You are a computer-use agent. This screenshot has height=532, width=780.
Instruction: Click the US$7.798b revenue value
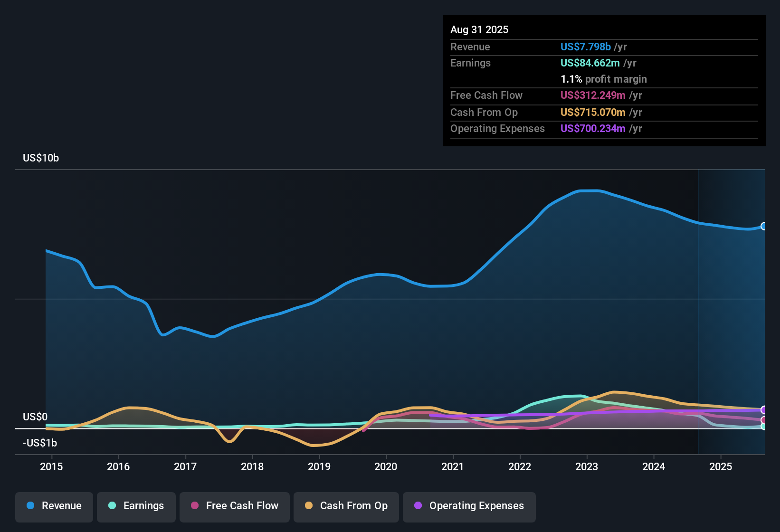[585, 47]
